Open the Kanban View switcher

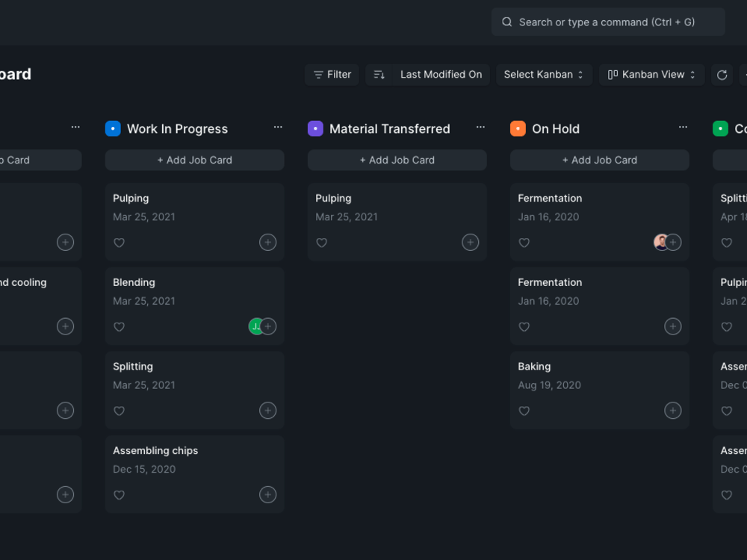tap(651, 75)
